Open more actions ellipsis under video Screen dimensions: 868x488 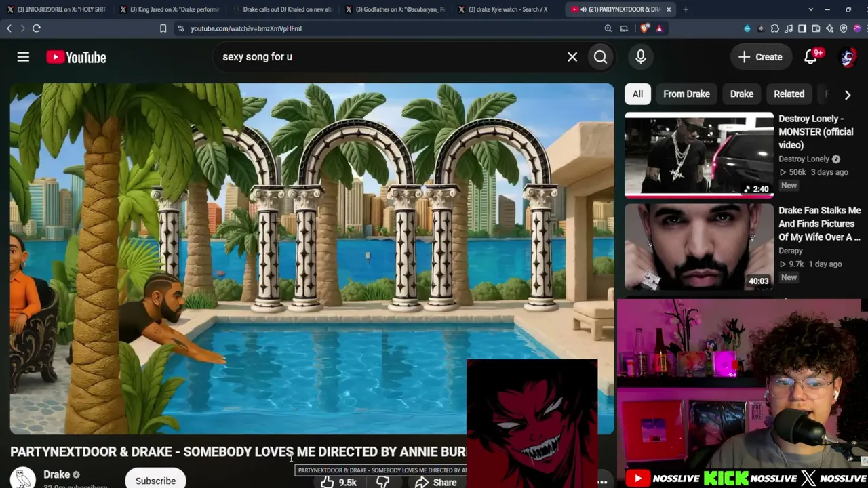[602, 482]
